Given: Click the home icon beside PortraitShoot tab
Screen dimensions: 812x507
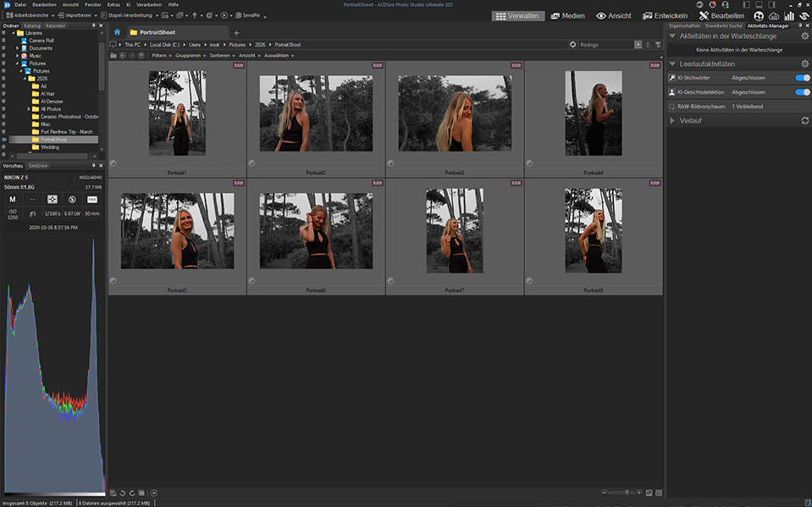Looking at the screenshot, I should (117, 32).
